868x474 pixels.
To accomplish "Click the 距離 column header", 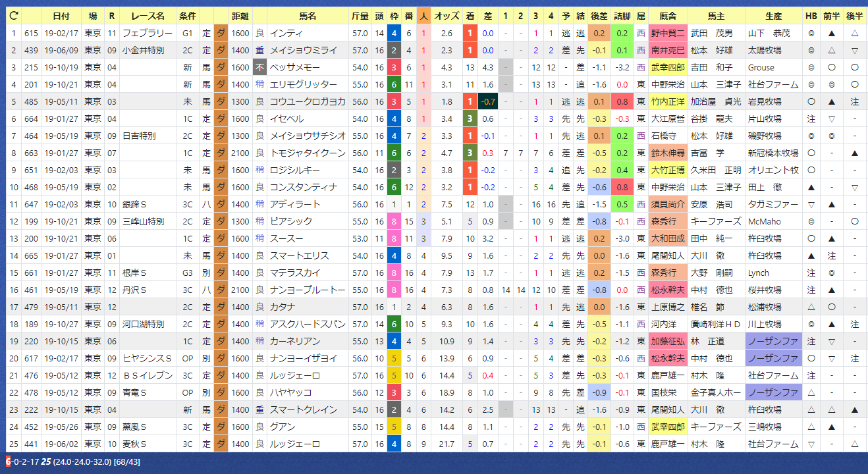I will (x=240, y=16).
